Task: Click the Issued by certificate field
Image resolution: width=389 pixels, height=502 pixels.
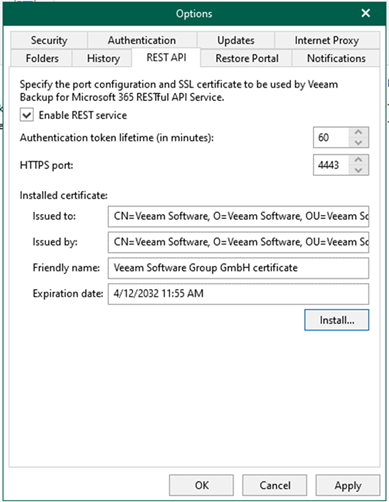Action: tap(238, 242)
